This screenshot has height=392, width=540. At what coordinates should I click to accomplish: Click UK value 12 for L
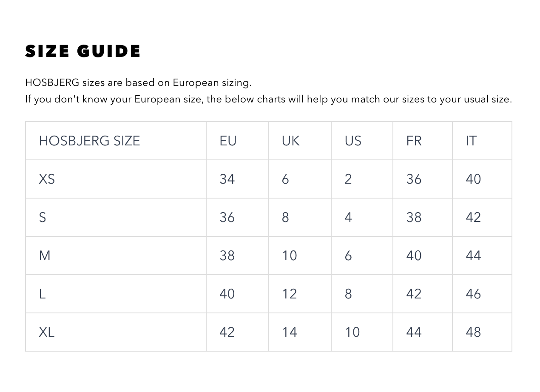tap(290, 294)
